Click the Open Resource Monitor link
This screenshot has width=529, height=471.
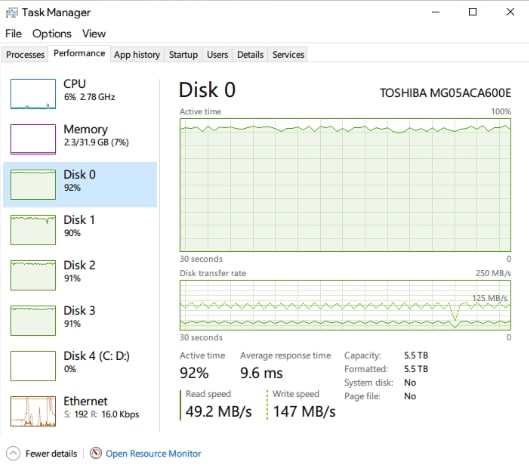(154, 453)
